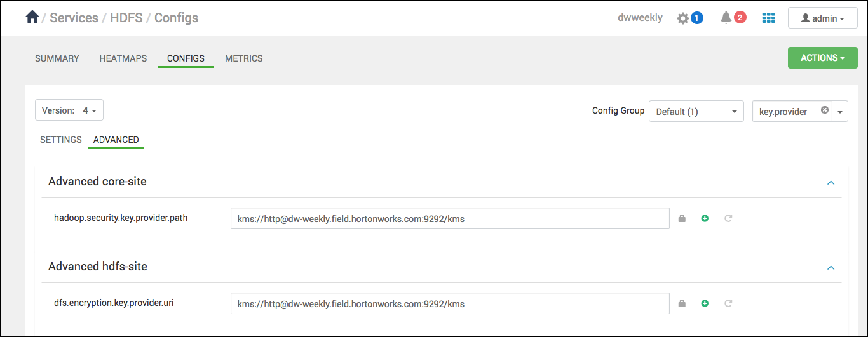Open background operations gear icon
This screenshot has width=868, height=337.
coord(682,18)
